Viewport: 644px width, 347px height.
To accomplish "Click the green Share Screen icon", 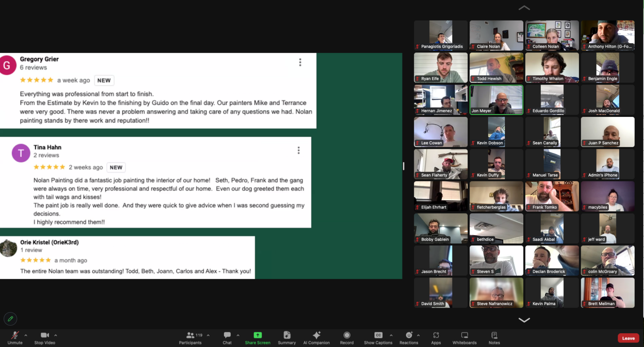I will (x=257, y=335).
